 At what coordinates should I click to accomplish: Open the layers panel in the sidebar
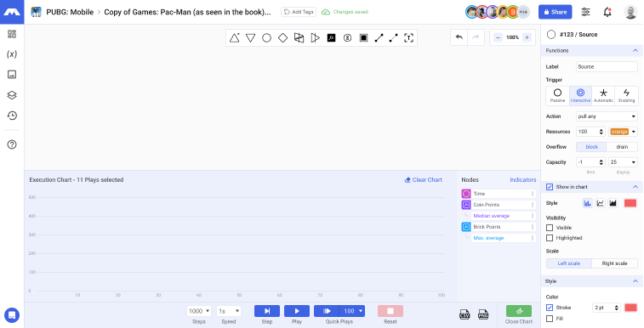(x=12, y=94)
